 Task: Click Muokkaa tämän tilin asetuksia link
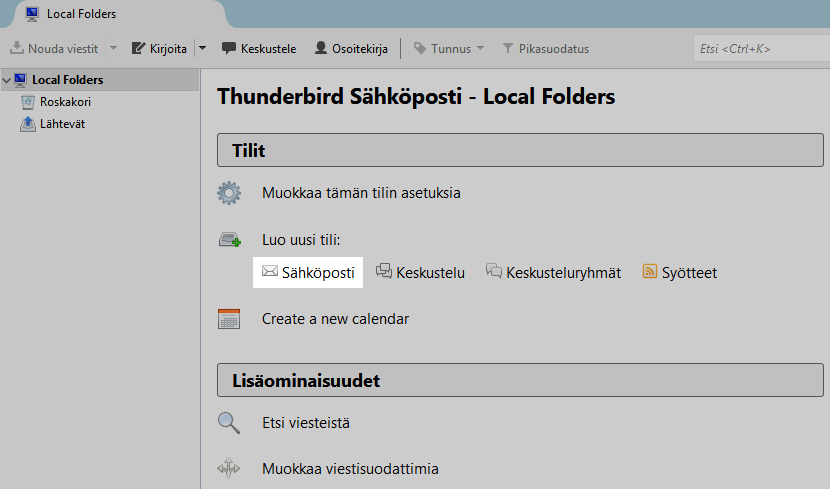pos(361,193)
